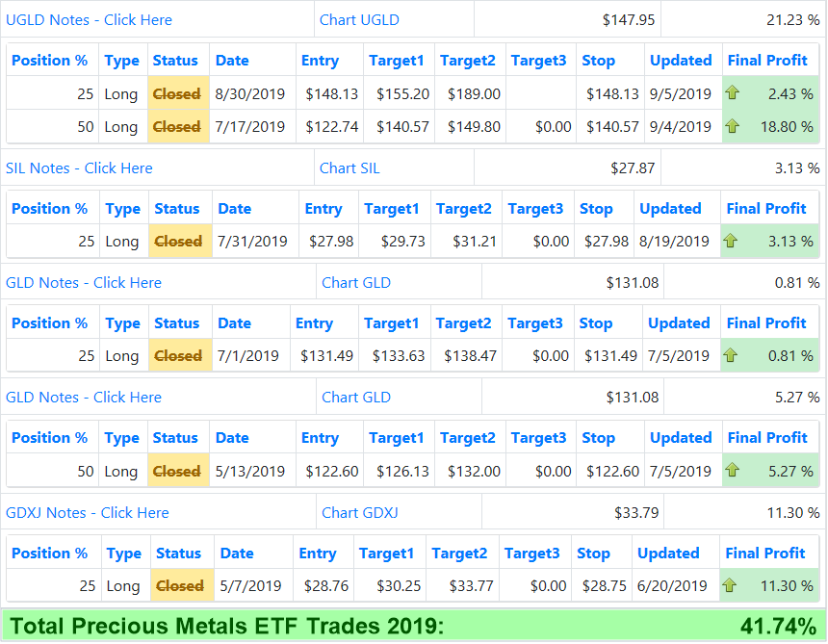Screen dimensions: 828x644
Task: Click the $148.13 entry price cell
Action: pos(331,94)
